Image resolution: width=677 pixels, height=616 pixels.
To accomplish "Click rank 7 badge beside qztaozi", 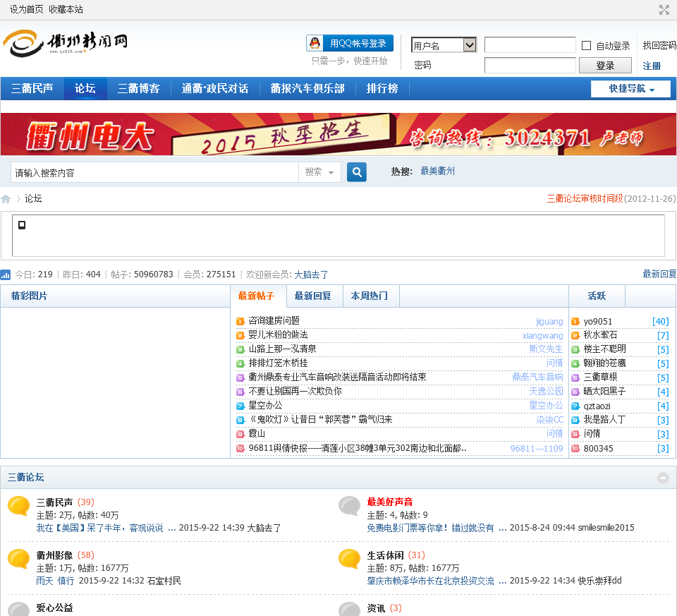I will 575,406.
